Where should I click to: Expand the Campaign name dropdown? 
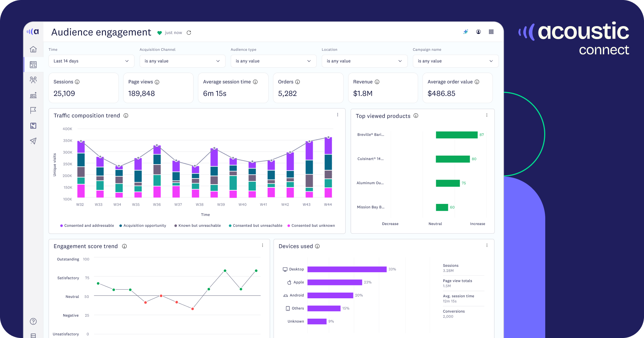[455, 61]
